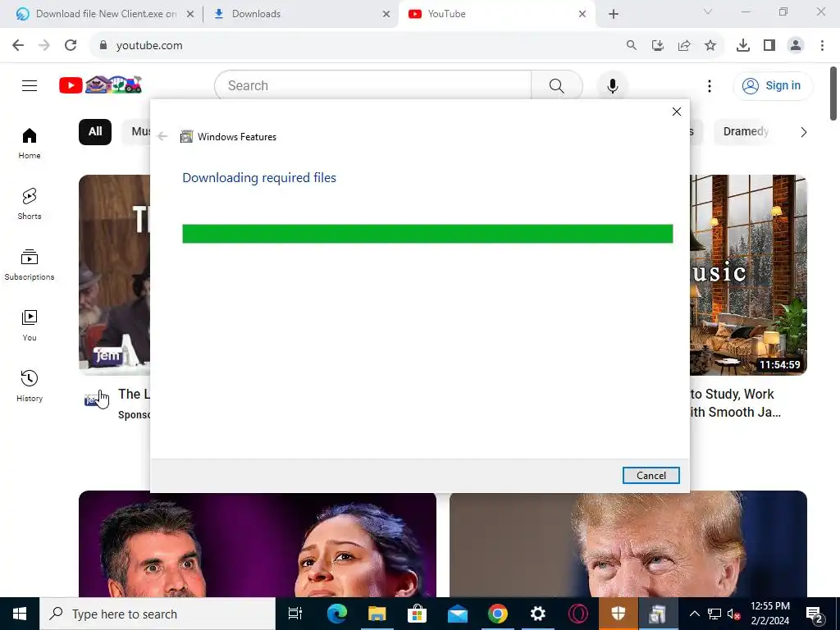Image resolution: width=840 pixels, height=630 pixels.
Task: Select the All filter chip
Action: click(95, 132)
